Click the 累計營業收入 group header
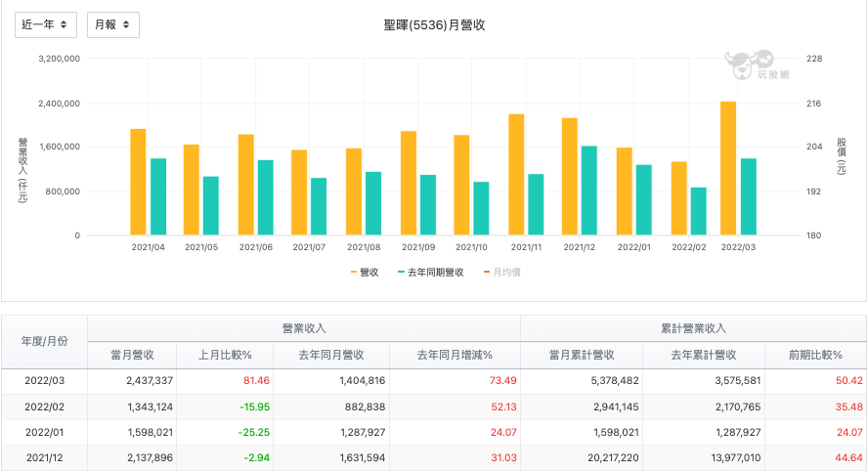 tap(693, 328)
